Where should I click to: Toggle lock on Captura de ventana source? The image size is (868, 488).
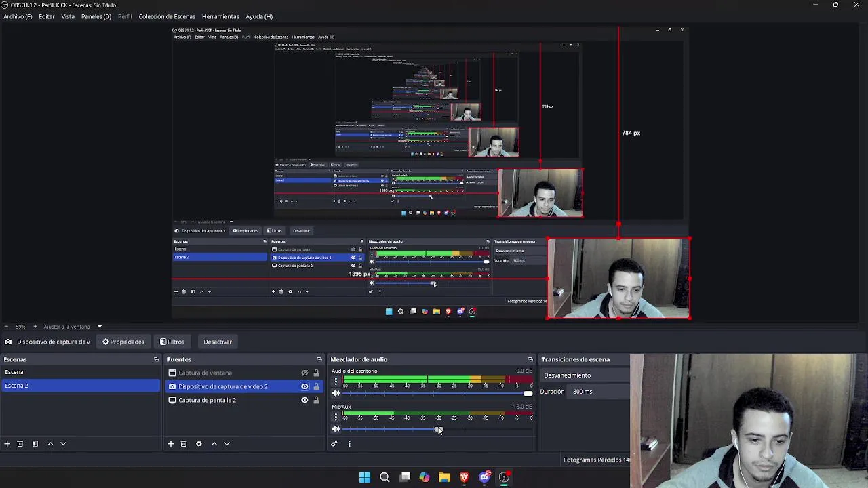pos(316,373)
